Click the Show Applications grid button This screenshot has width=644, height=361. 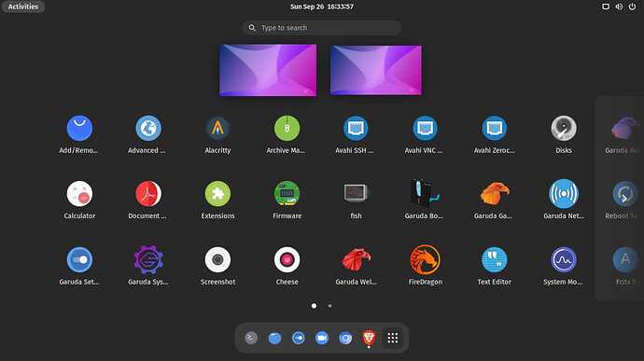pyautogui.click(x=393, y=338)
